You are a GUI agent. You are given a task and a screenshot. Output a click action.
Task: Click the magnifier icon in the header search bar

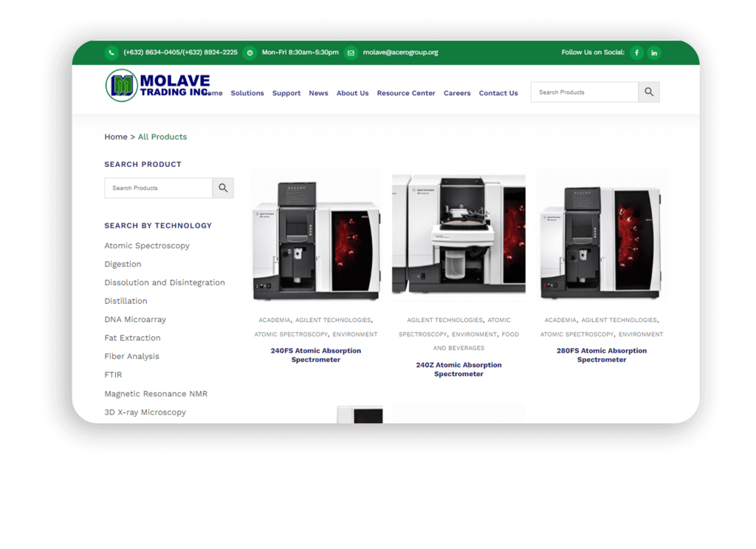[648, 92]
